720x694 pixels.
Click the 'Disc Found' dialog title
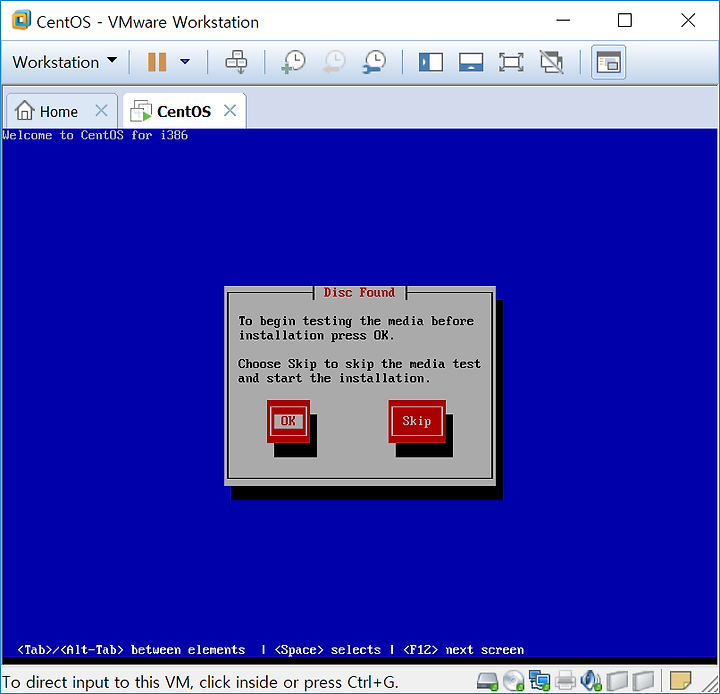click(x=359, y=293)
